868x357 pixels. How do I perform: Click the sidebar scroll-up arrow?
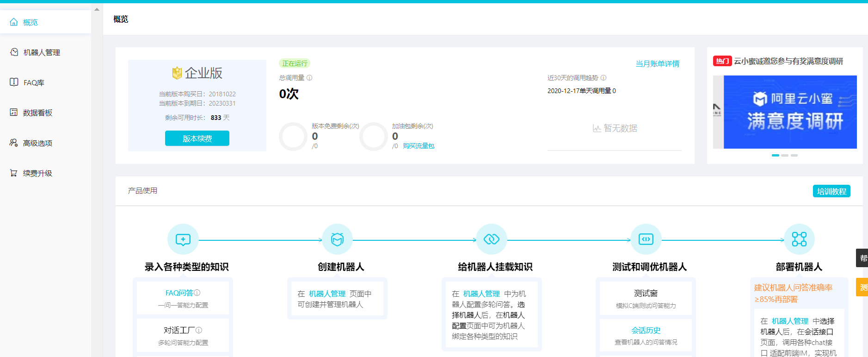click(x=97, y=9)
